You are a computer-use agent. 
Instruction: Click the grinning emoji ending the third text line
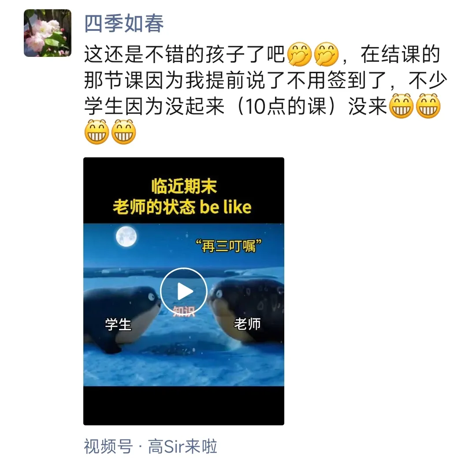click(428, 106)
